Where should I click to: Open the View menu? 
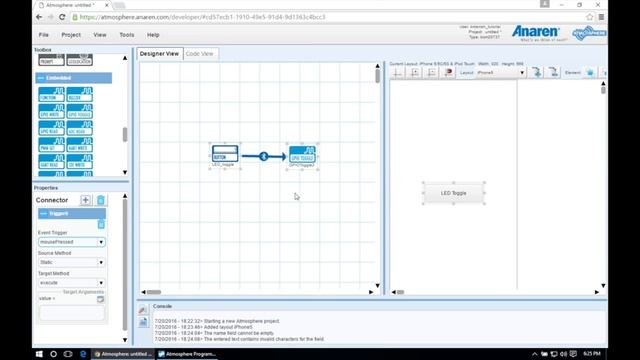point(100,35)
